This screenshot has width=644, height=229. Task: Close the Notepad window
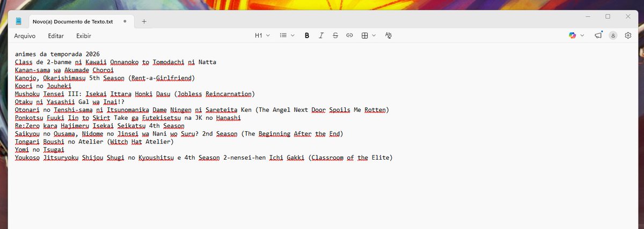tap(628, 17)
